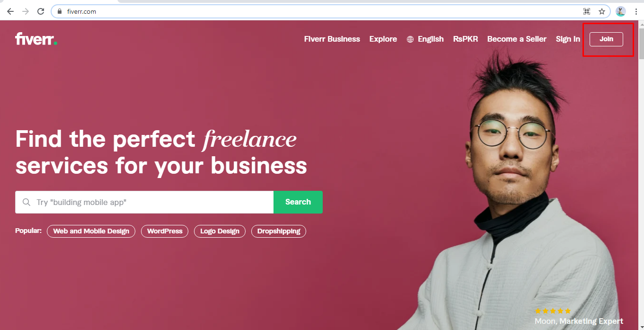The image size is (644, 330).
Task: Open Chrome's three-dot menu
Action: coord(636,11)
